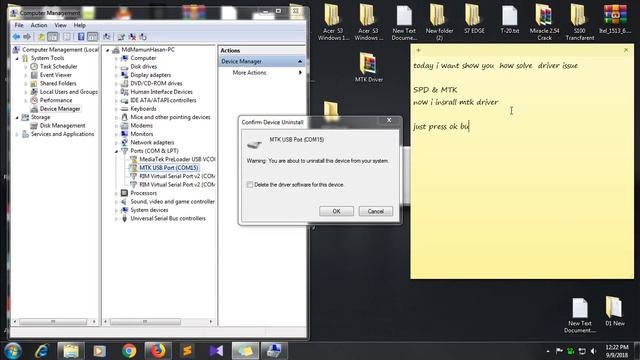Select Universal Serial Bus controllers node

168,218
